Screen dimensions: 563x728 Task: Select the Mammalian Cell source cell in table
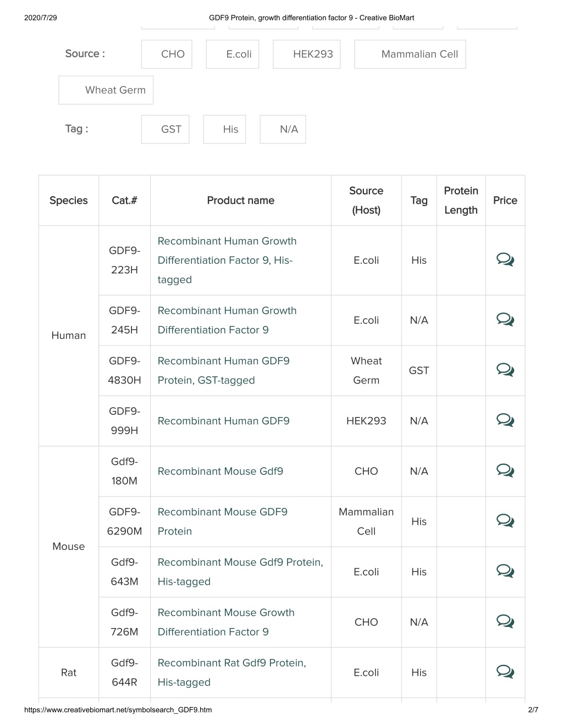click(x=366, y=521)
